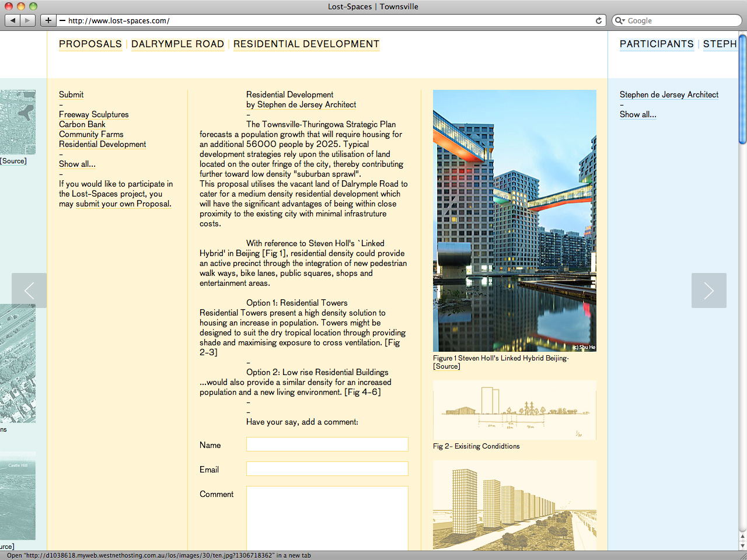
Task: Open the PARTICIPANTS heading link
Action: [657, 44]
